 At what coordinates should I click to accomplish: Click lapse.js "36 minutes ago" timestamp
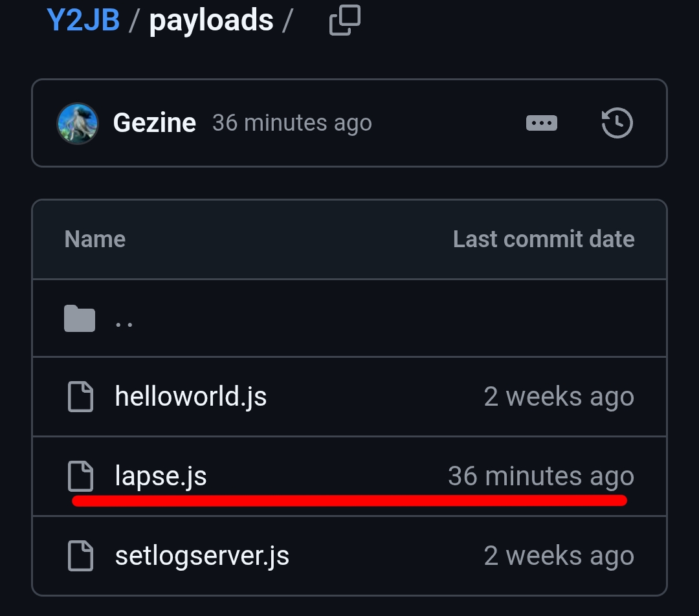click(541, 477)
